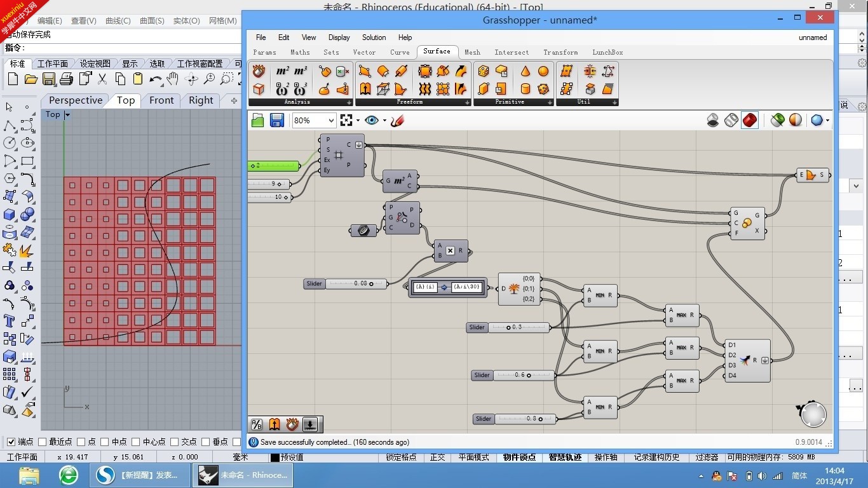Screen dimensions: 868x488
Task: Click 平面模式 button in status bar
Action: [x=473, y=457]
